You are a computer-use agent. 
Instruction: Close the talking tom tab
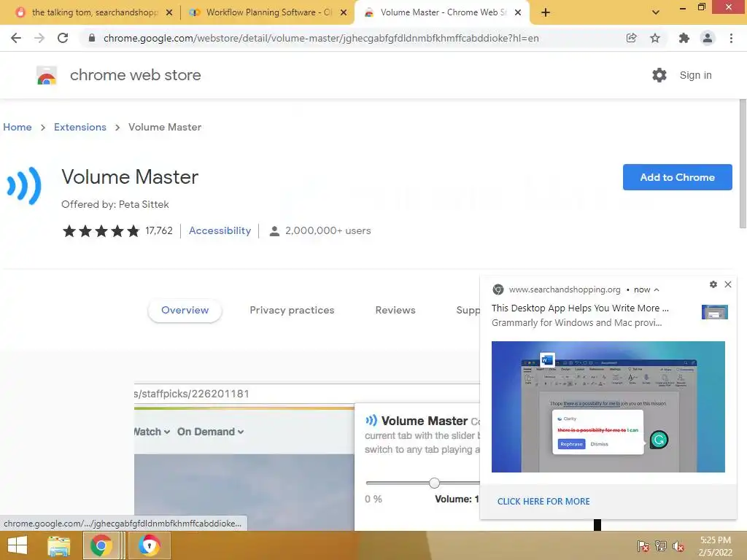tap(169, 12)
